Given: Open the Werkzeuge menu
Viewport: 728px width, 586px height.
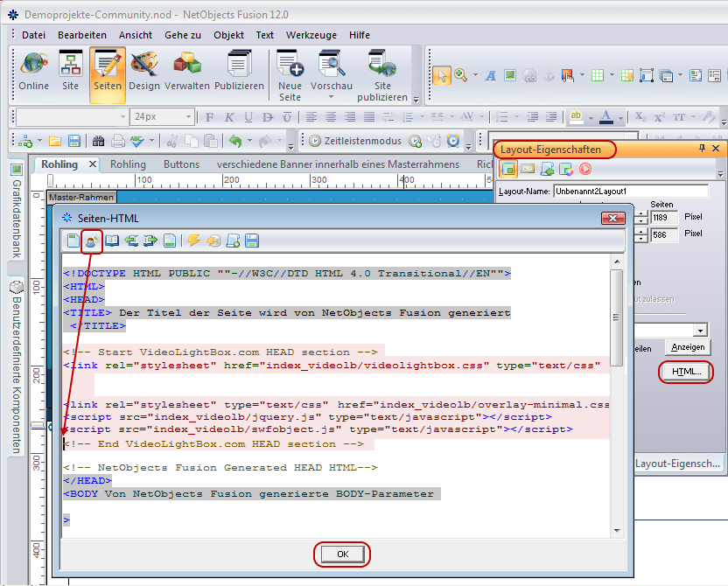Looking at the screenshot, I should tap(311, 35).
